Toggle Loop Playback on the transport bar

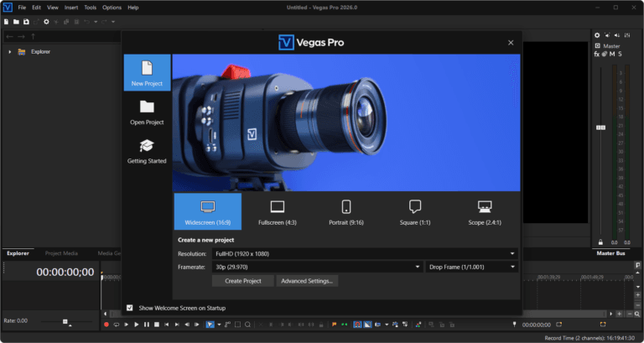coord(117,325)
